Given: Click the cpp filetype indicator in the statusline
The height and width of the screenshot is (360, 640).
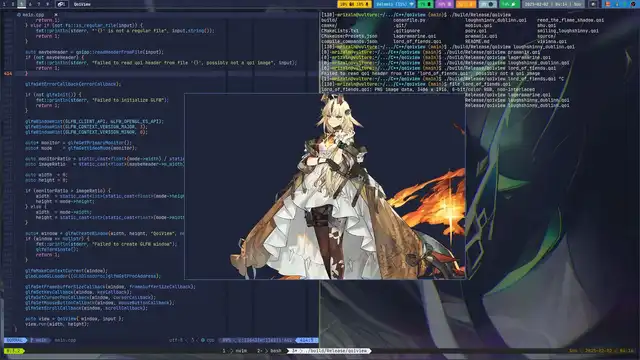Looking at the screenshot, I should coord(208,340).
